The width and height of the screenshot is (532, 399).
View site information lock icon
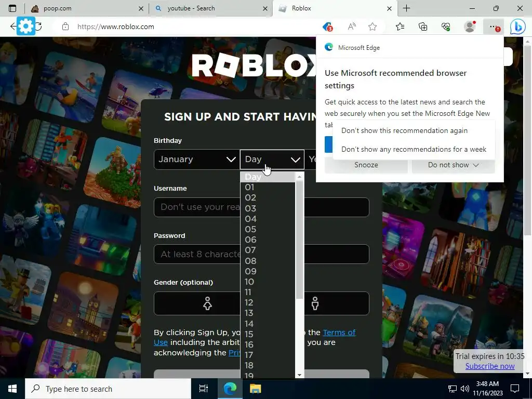(x=65, y=26)
